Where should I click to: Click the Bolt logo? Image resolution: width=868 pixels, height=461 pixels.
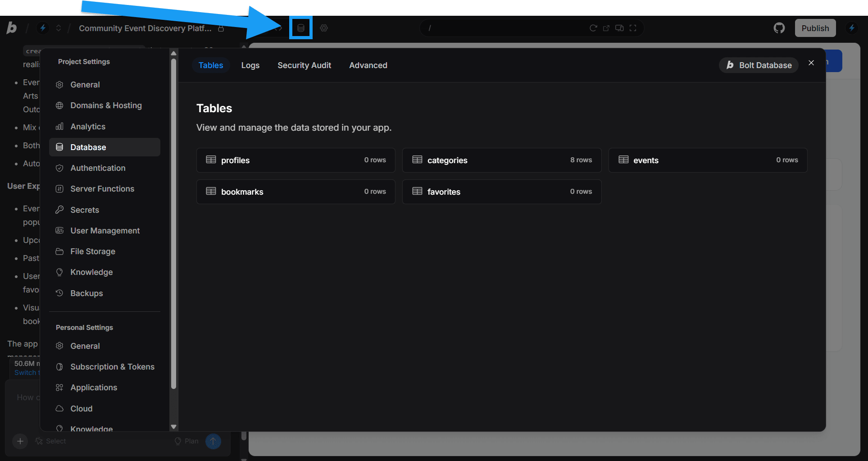coord(12,27)
